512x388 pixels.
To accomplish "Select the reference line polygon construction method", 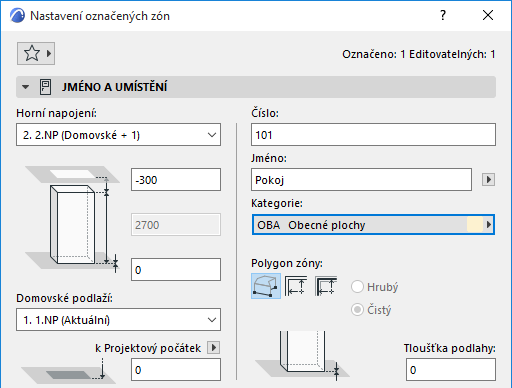I will pyautogui.click(x=326, y=286).
